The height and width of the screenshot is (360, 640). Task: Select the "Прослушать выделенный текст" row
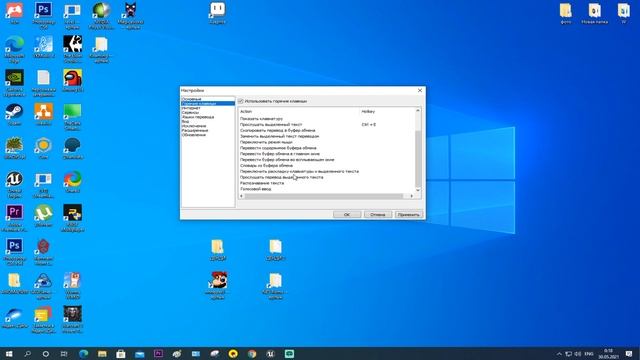271,124
